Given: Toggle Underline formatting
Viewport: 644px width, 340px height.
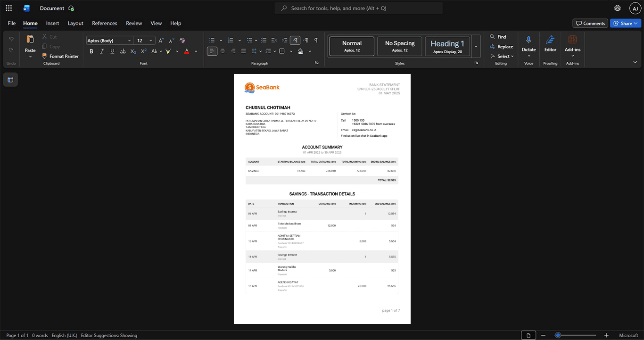Looking at the screenshot, I should pyautogui.click(x=112, y=51).
